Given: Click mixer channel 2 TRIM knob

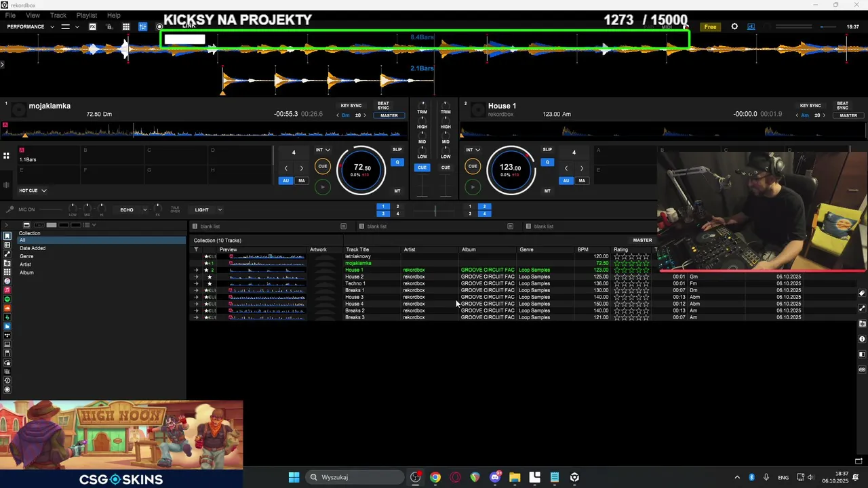Looking at the screenshot, I should (x=446, y=104).
